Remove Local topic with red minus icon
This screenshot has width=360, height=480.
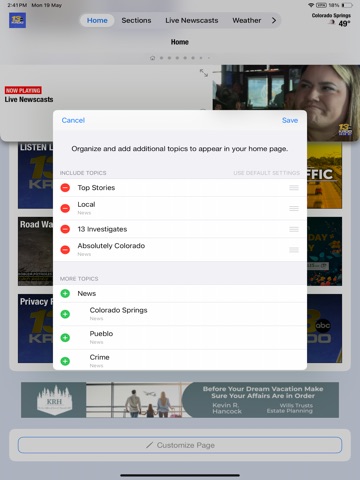coord(65,208)
